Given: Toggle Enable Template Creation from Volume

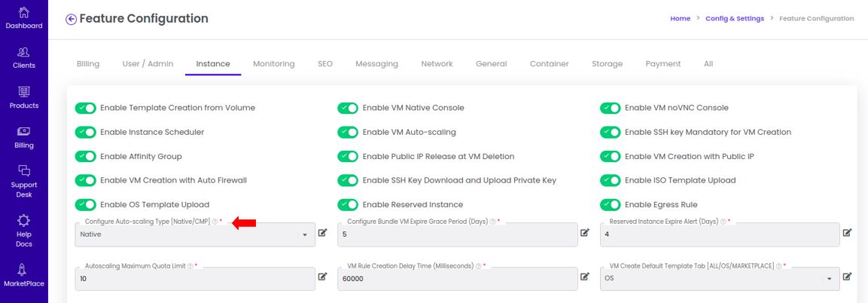Looking at the screenshot, I should point(85,108).
